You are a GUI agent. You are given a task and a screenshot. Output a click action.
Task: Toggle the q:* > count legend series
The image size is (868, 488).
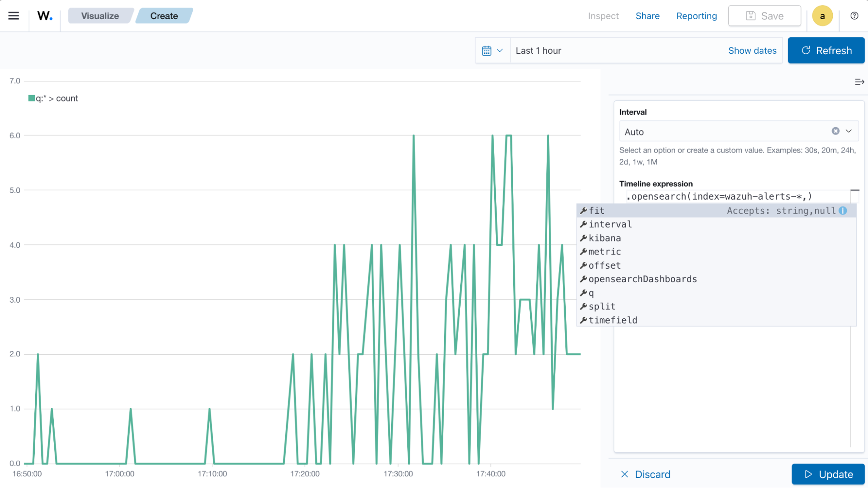53,98
